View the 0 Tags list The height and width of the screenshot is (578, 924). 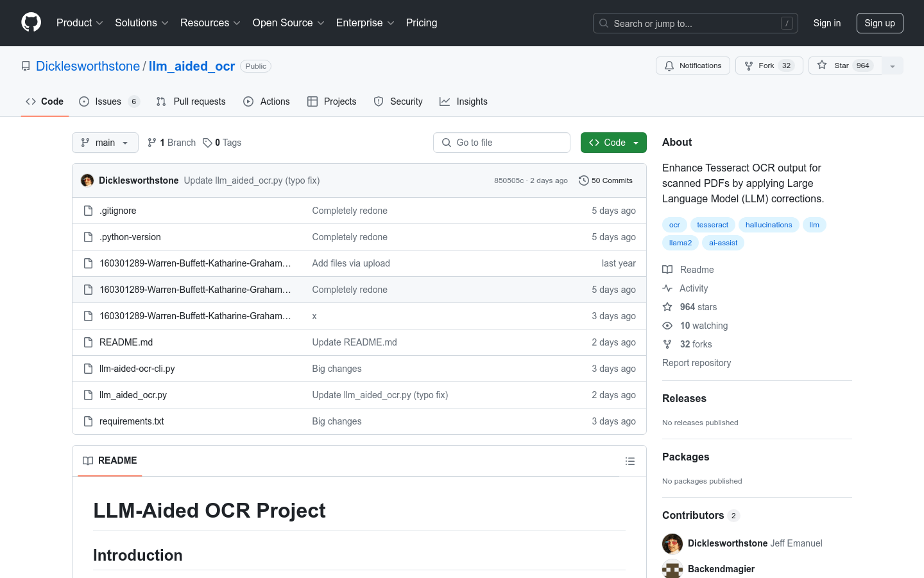[222, 143]
